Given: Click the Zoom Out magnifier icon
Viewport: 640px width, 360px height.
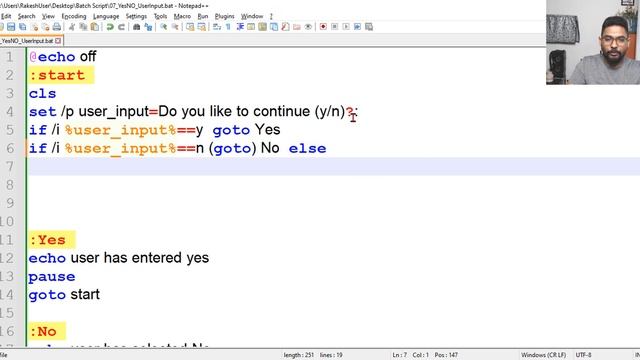Looking at the screenshot, I should [175, 27].
